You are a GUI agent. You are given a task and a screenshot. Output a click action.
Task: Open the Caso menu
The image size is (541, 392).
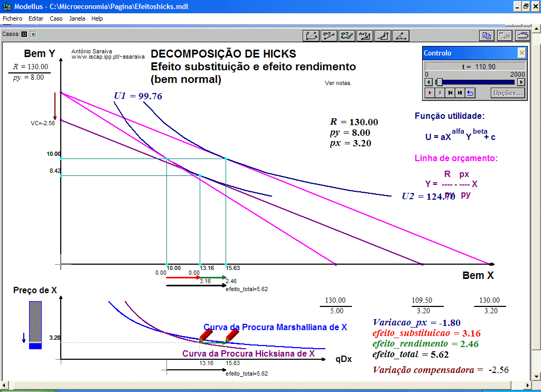(56, 18)
